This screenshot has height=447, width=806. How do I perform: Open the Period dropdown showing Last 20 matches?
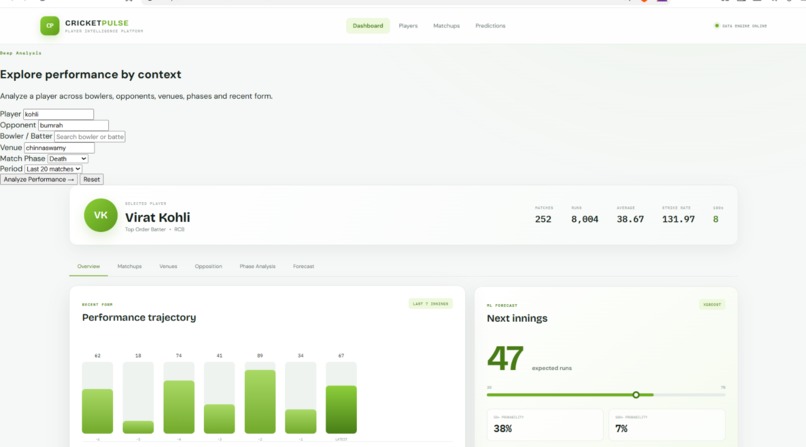coord(53,169)
